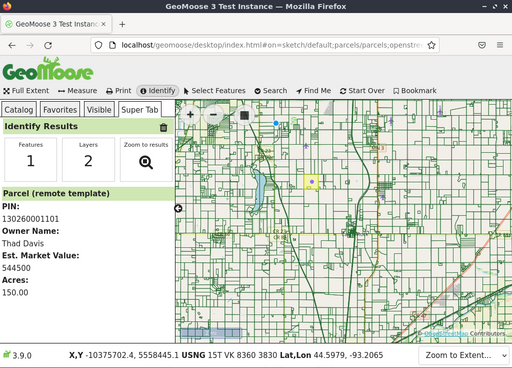Bookmark this page with star icon
Screen dimensions: 512x368
coord(432,45)
